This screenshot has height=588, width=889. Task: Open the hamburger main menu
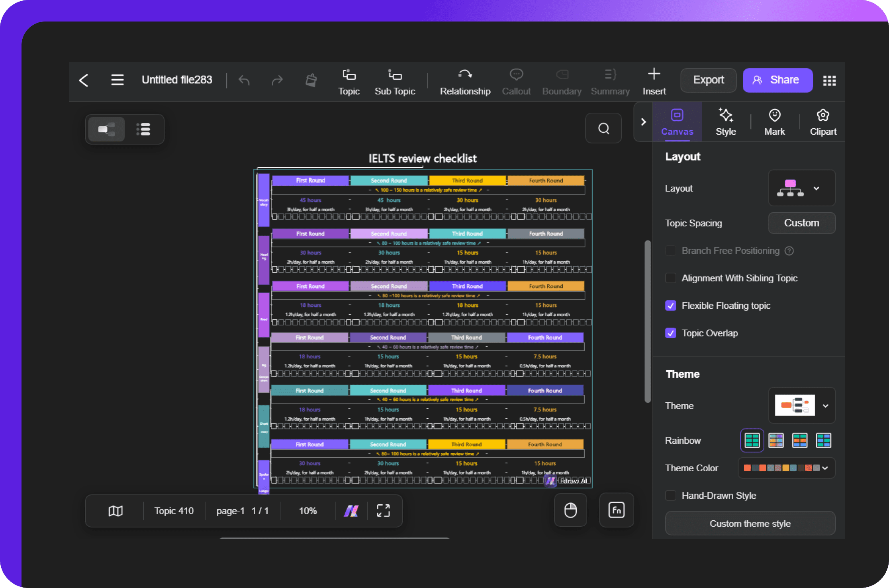pyautogui.click(x=117, y=80)
